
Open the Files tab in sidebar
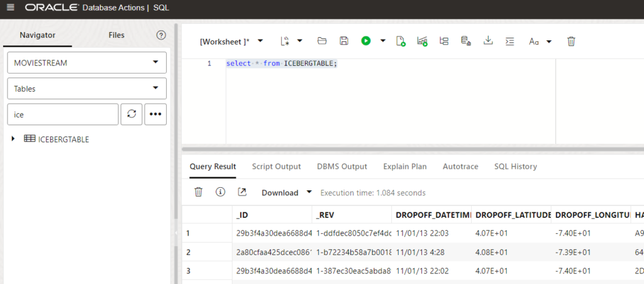click(x=116, y=35)
